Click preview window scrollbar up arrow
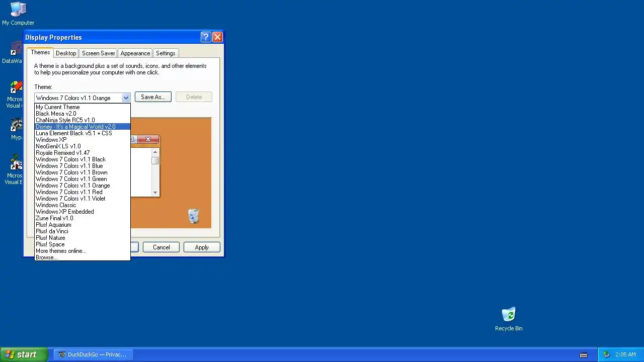 click(x=155, y=152)
